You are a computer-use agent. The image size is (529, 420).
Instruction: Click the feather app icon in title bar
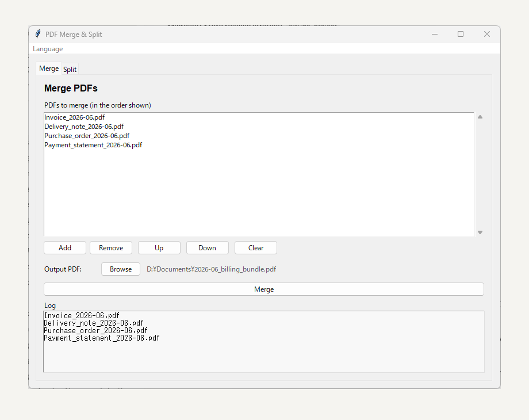38,34
